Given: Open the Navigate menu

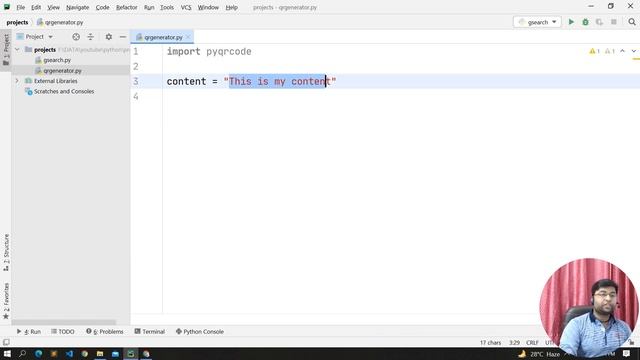Looking at the screenshot, I should pyautogui.click(x=78, y=7).
